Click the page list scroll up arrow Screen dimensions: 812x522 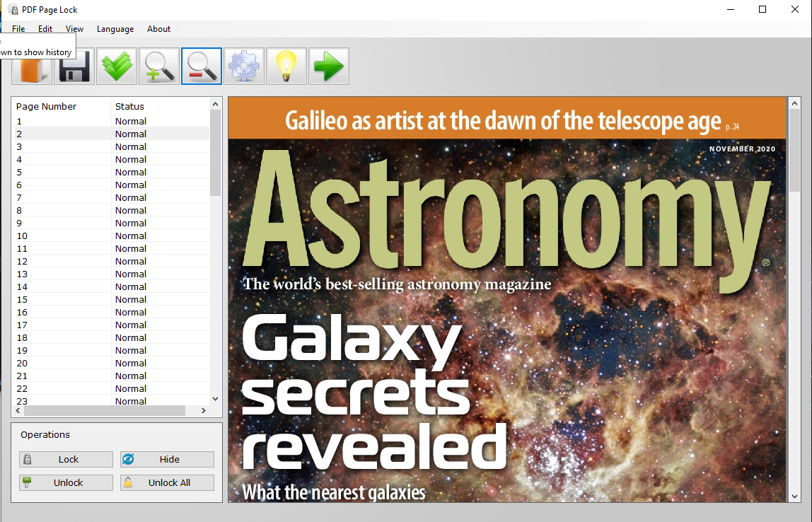(216, 104)
